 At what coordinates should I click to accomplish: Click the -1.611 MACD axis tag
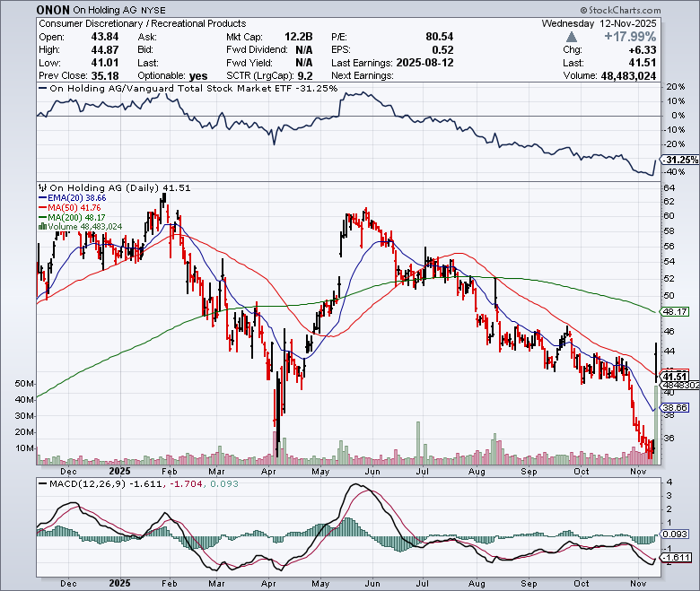(677, 558)
